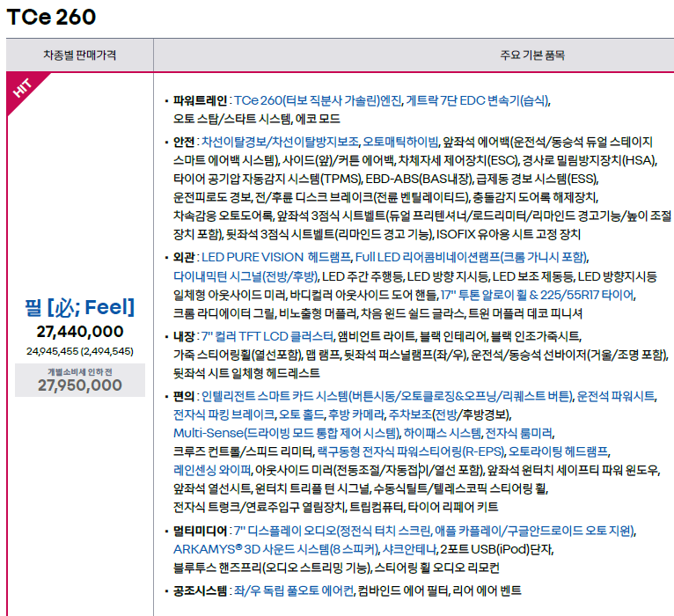This screenshot has width=674, height=616.
Task: Click the 공조시스템 section label
Action: pyautogui.click(x=200, y=590)
